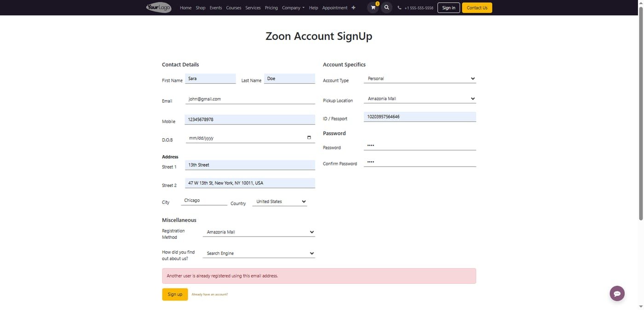644x310 pixels.
Task: Click the Zoon Account SignUp heading
Action: tap(319, 36)
